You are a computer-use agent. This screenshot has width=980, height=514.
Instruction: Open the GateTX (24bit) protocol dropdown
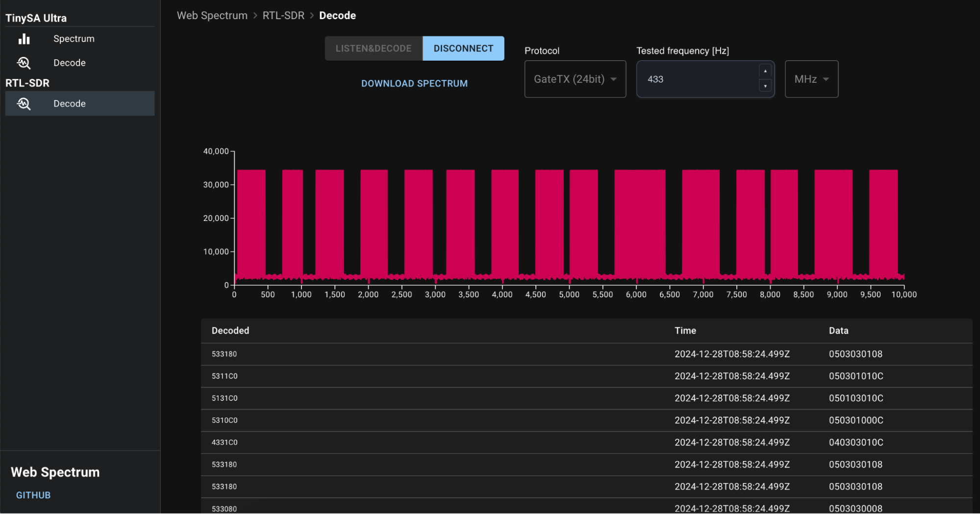[x=575, y=79]
